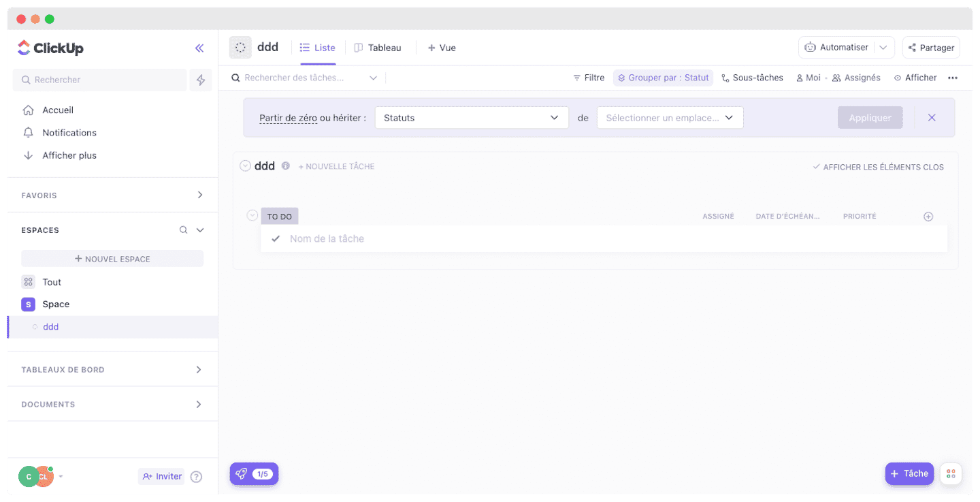
Task: Expand the Automatiser dropdown arrow
Action: [883, 48]
